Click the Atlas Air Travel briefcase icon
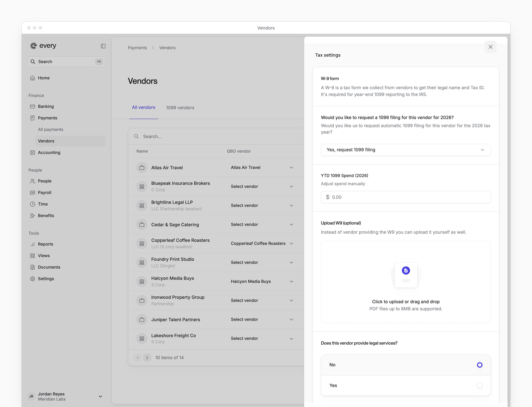The height and width of the screenshot is (407, 532). coord(142,168)
